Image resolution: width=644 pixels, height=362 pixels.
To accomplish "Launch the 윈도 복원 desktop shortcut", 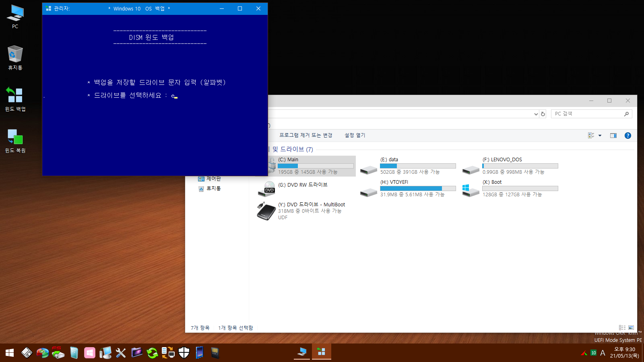I will [x=15, y=141].
